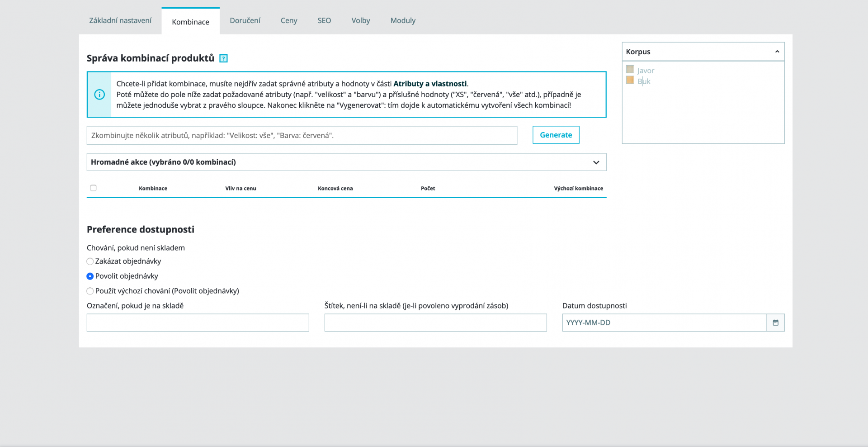Screen dimensions: 868x447
Task: Open the SEO tab
Action: pyautogui.click(x=324, y=20)
